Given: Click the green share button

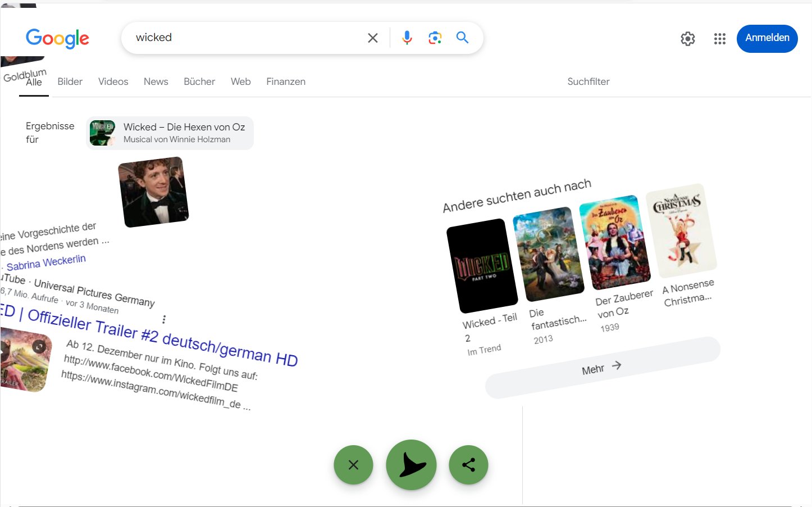Looking at the screenshot, I should tap(468, 465).
